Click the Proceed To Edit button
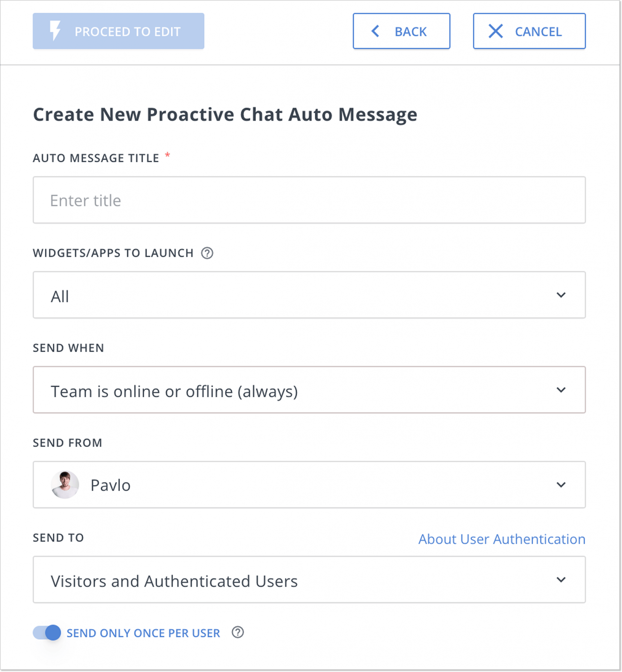The image size is (622, 672). [118, 31]
